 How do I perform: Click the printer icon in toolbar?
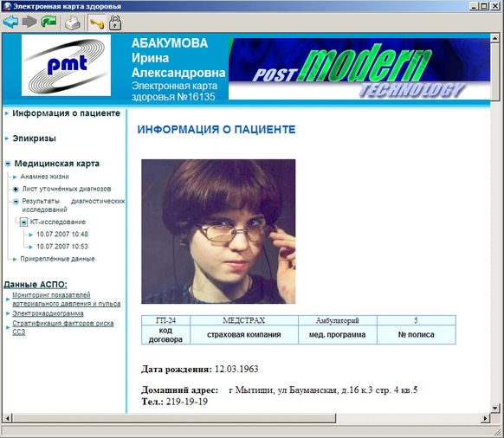coord(73,23)
